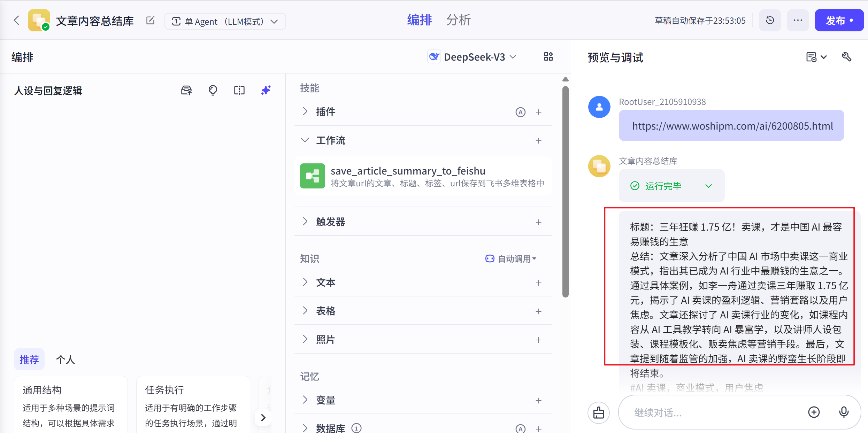Open the version history clock icon
This screenshot has height=433, width=868.
[770, 21]
